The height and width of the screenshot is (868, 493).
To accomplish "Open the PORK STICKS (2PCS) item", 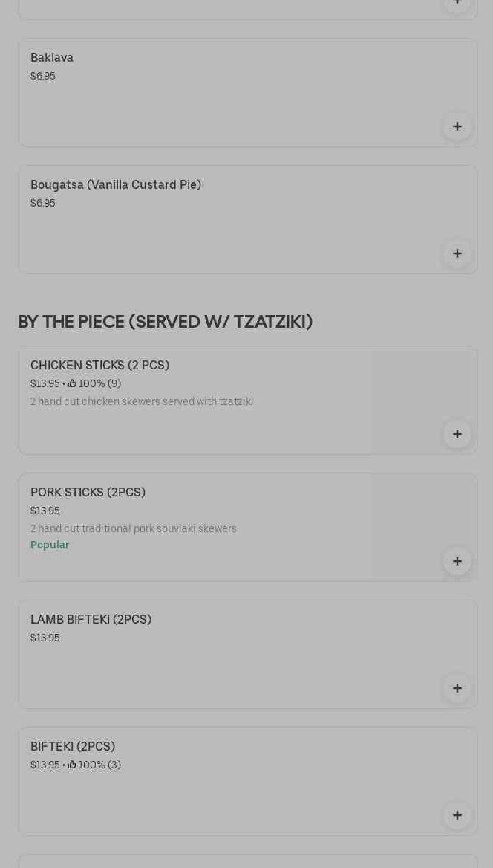I will pos(88,493).
